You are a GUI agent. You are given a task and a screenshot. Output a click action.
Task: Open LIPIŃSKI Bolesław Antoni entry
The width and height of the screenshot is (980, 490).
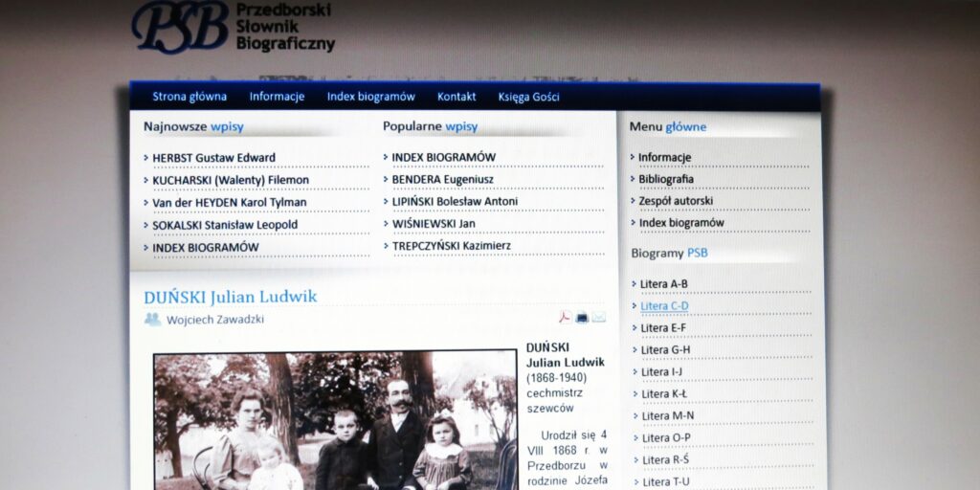(455, 201)
